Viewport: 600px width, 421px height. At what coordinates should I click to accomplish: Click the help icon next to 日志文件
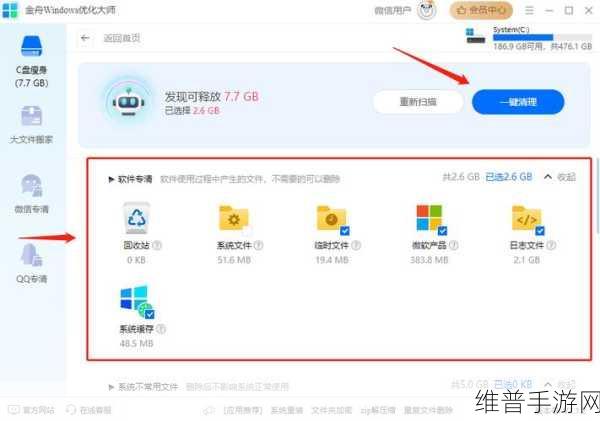click(551, 245)
